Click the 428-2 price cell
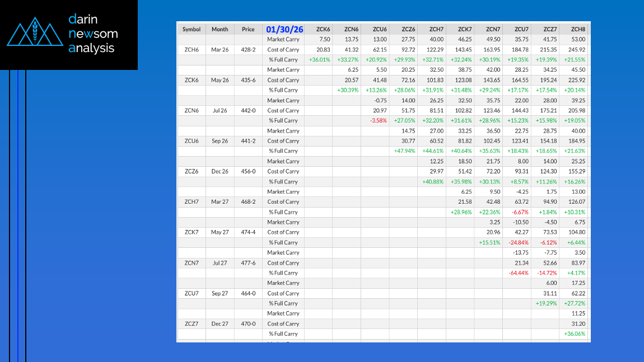Image resolution: width=644 pixels, height=362 pixels. click(248, 50)
